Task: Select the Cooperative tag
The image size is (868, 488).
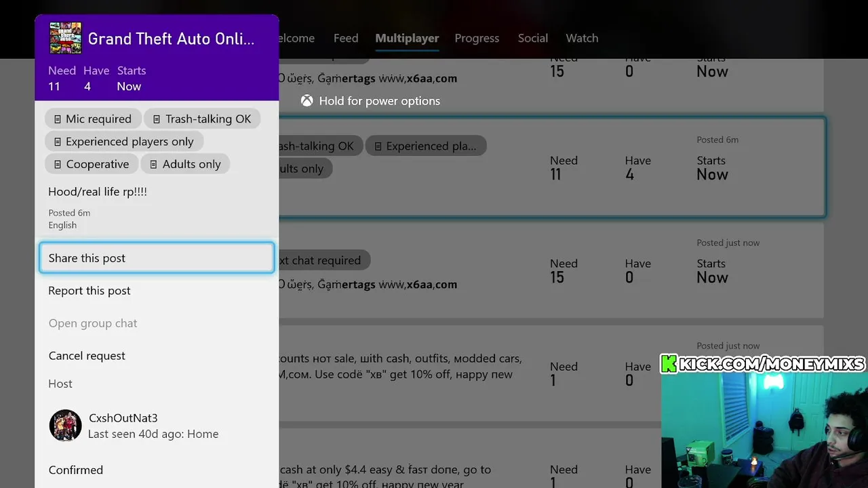Action: (x=92, y=164)
